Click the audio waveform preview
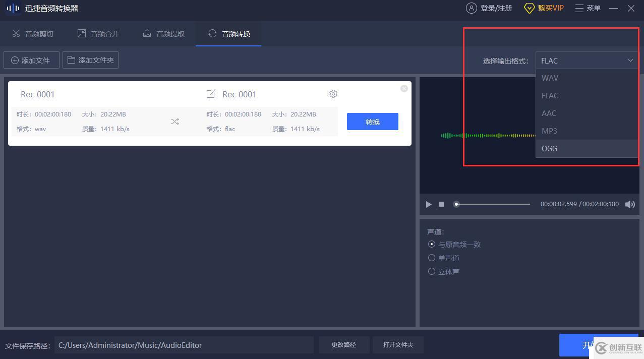 pyautogui.click(x=488, y=135)
